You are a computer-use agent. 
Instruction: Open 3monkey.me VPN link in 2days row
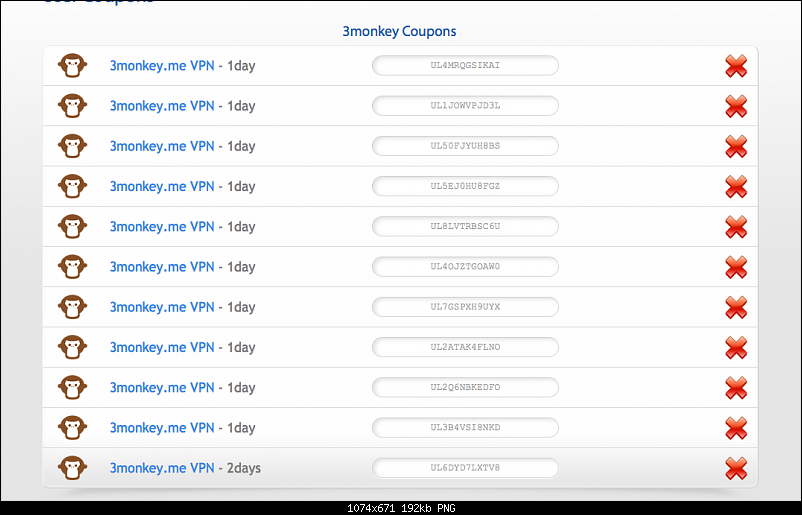(162, 468)
